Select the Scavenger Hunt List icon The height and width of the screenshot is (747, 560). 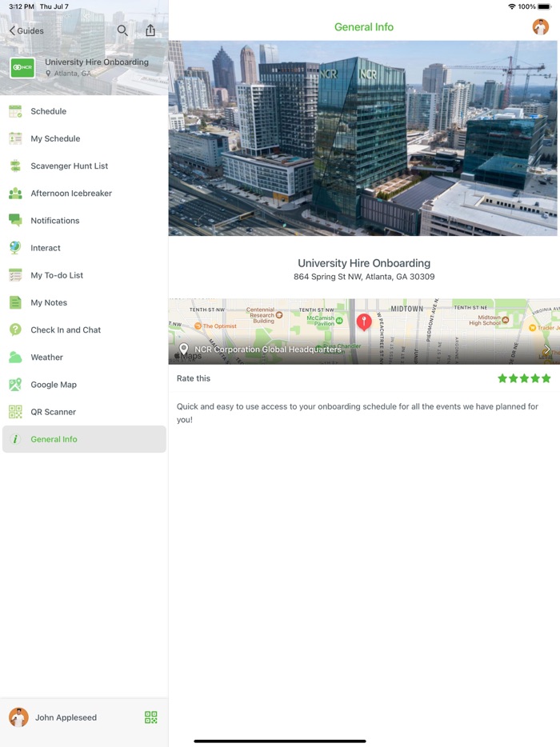pos(15,166)
